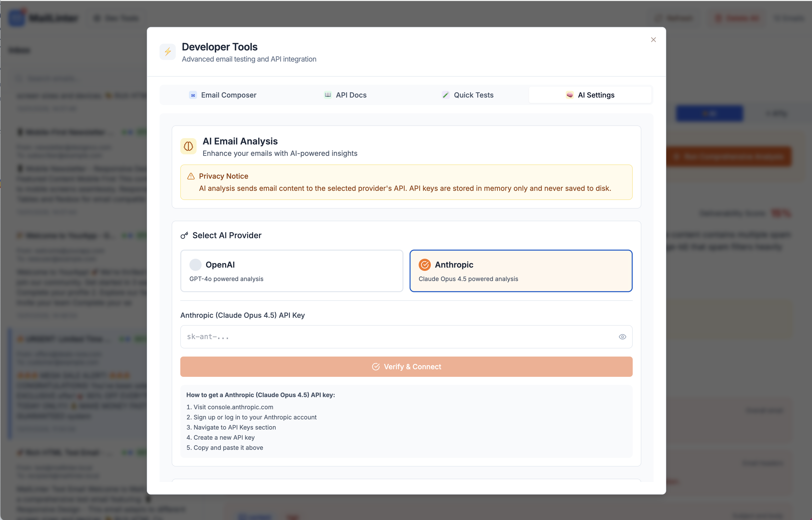812x520 pixels.
Task: Select the Anthropic Claude Opus provider option
Action: pyautogui.click(x=521, y=271)
